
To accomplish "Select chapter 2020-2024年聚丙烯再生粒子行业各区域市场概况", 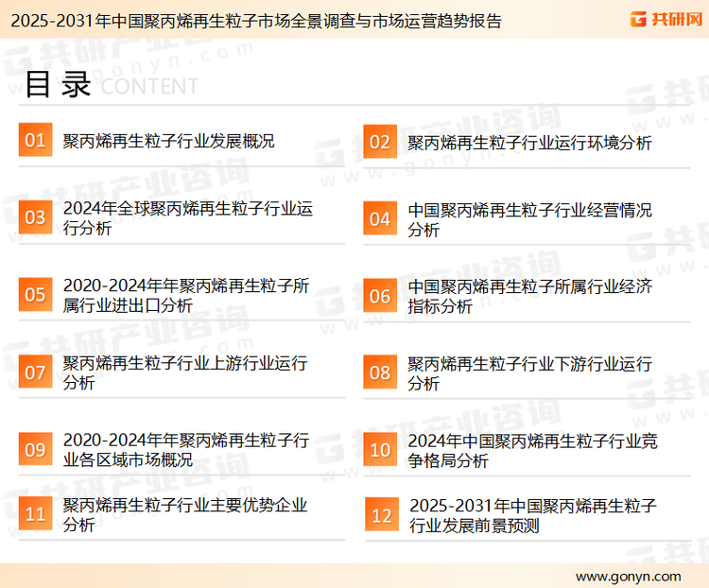I will pyautogui.click(x=186, y=450).
